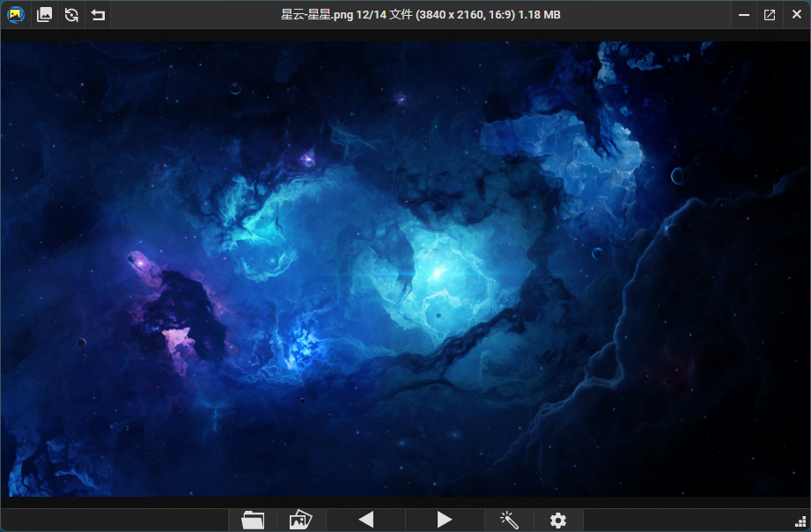Open the magic wand effects tool

click(509, 520)
